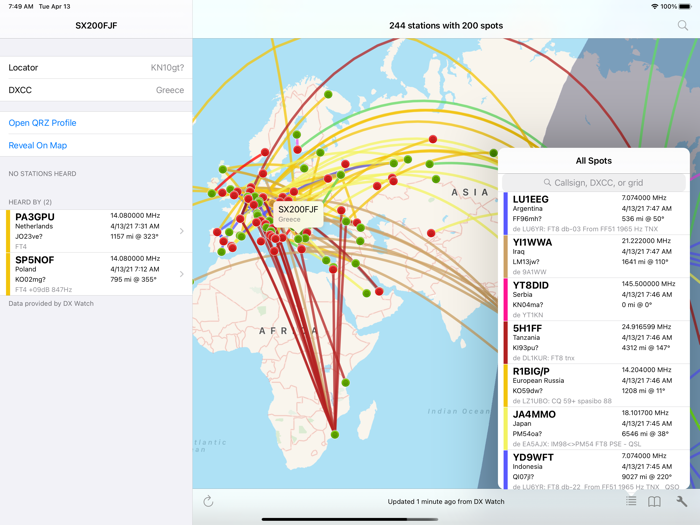
Task: Select the LU1EEG Argentina spot
Action: point(596,213)
